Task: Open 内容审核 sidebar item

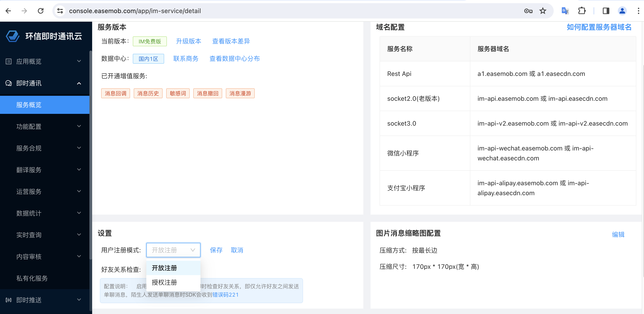Action: [x=44, y=256]
